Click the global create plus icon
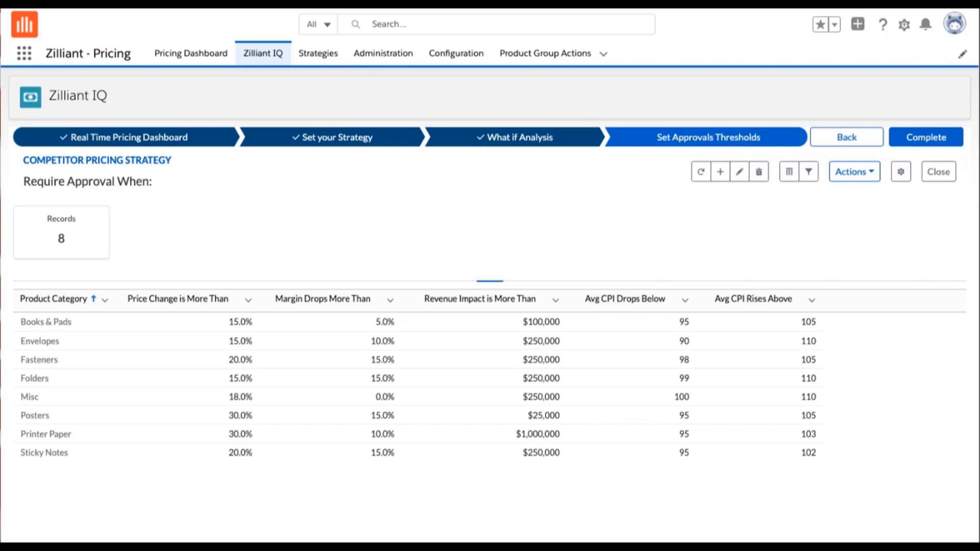This screenshot has height=551, width=980. click(857, 24)
